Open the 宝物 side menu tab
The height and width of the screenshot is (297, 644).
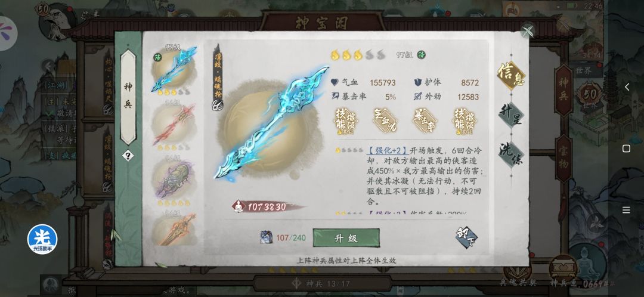[x=563, y=159]
